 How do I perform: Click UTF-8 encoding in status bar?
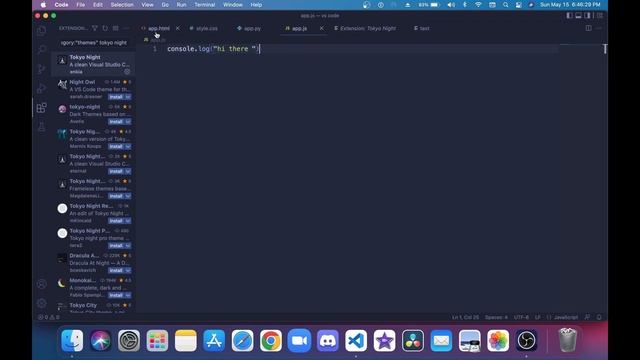521,317
